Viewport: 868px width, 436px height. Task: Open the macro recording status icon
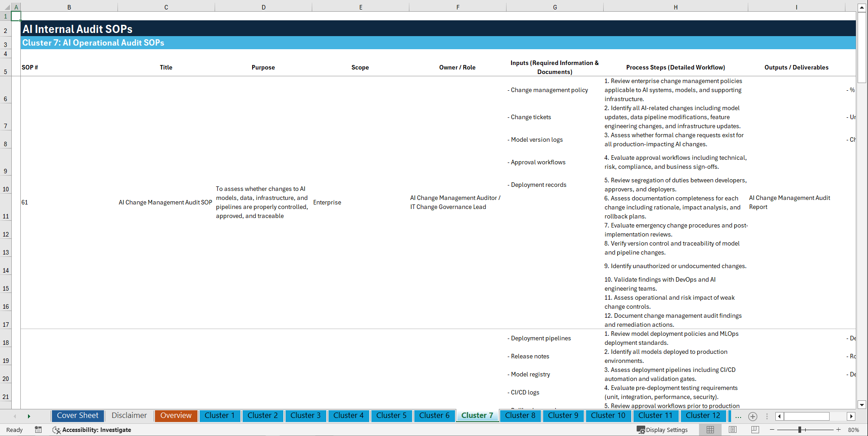38,430
